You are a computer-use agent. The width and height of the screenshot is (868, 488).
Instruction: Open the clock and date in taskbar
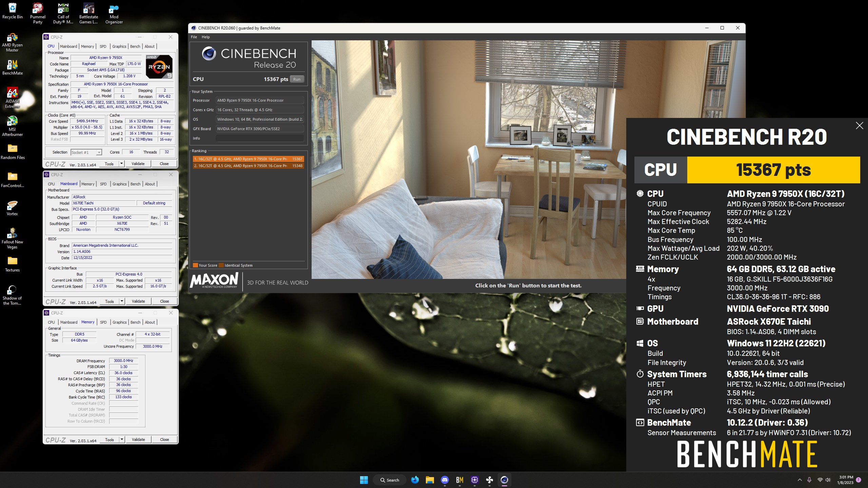pyautogui.click(x=845, y=480)
